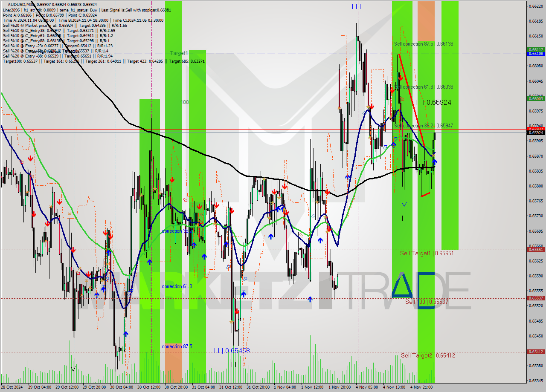Click the 0.65345 price axis value
Viewport: 546px width, 392px height.
coord(536,380)
